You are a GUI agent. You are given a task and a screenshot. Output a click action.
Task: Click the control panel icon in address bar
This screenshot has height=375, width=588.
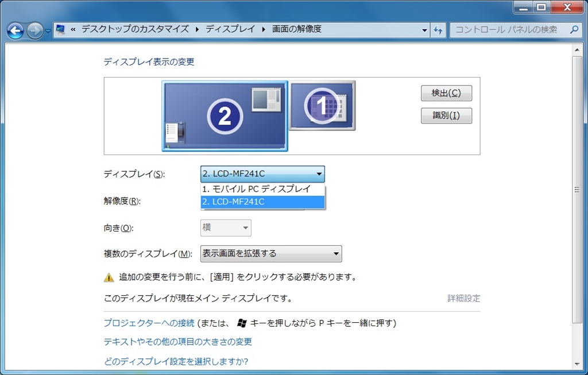60,29
